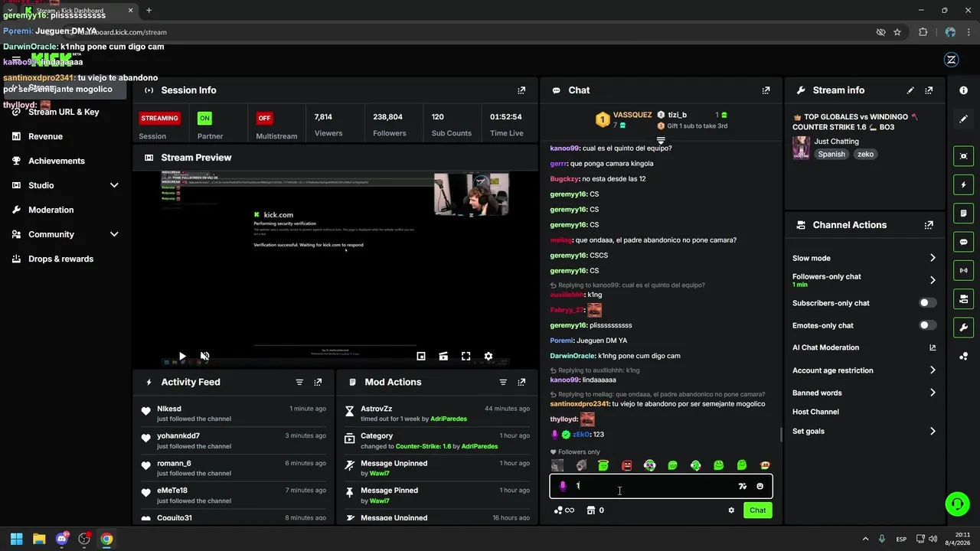
Task: Click username geremyy16 saying plisssssssss
Action: (568, 325)
